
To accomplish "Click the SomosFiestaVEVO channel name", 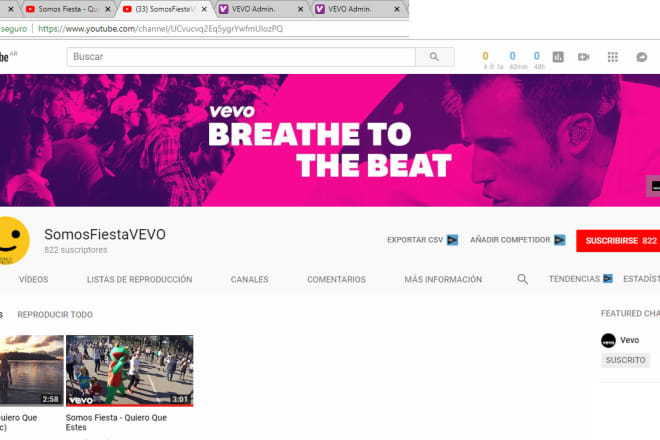I will [105, 235].
